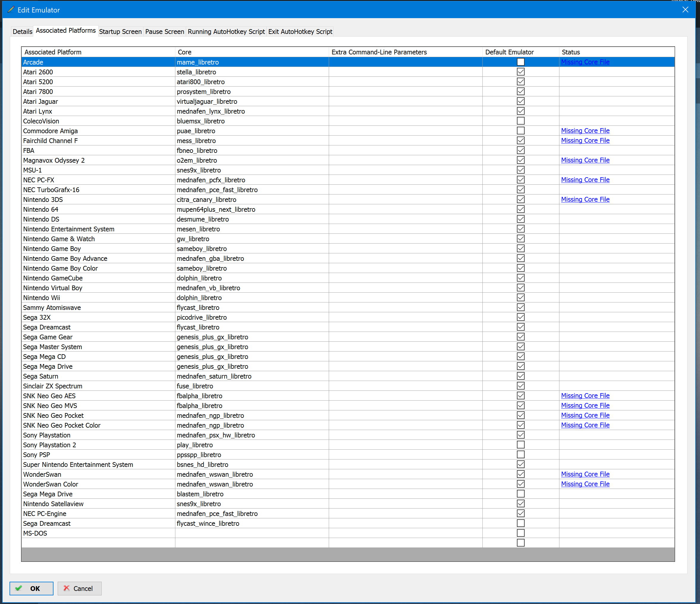Select the NEC PC-Engine platform cell
The height and width of the screenshot is (604, 700).
(98, 513)
